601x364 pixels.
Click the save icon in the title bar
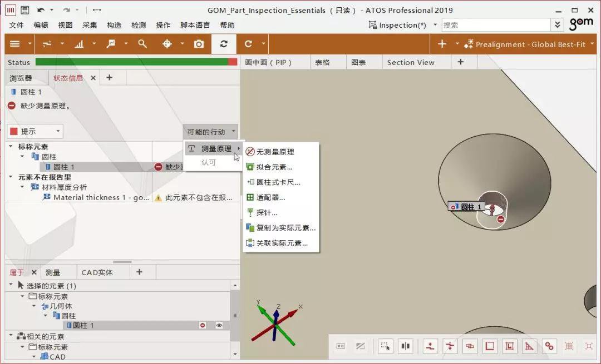point(24,10)
